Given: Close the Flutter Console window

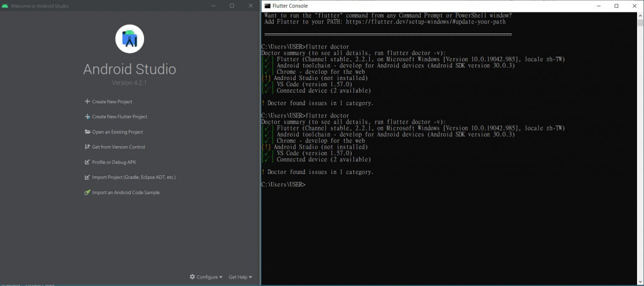Looking at the screenshot, I should point(635,6).
